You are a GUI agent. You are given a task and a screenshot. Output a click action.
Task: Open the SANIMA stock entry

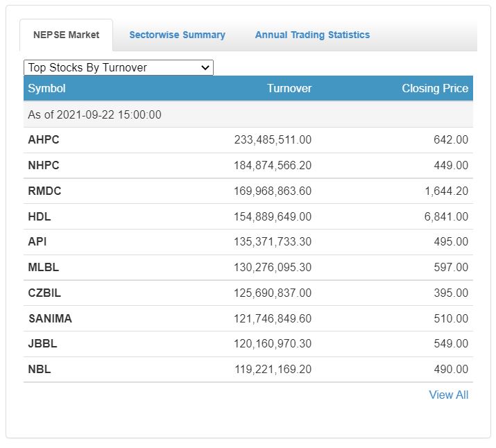(x=50, y=318)
